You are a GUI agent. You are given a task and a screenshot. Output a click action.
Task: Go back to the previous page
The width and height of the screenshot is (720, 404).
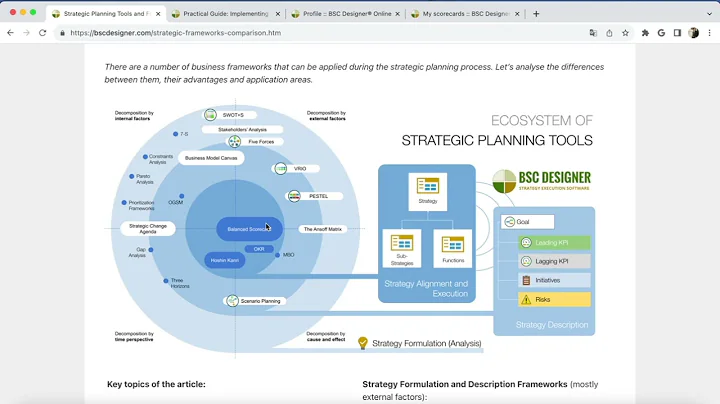pyautogui.click(x=10, y=33)
